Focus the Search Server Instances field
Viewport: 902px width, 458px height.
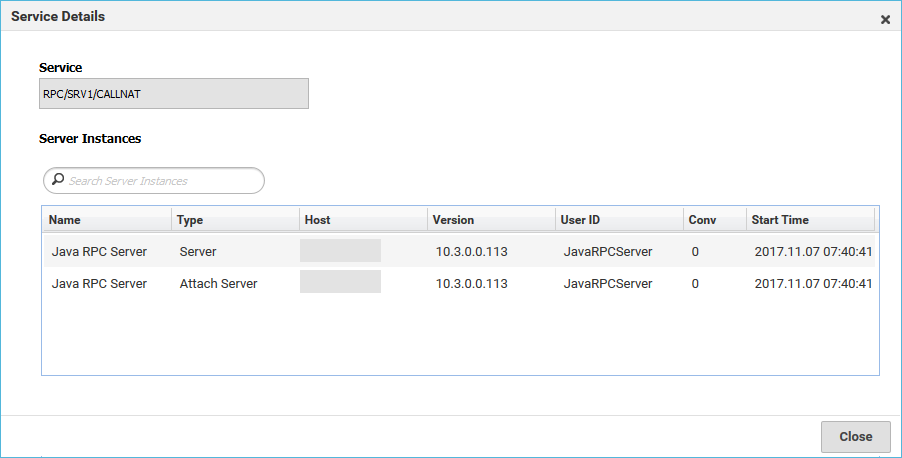pos(154,181)
